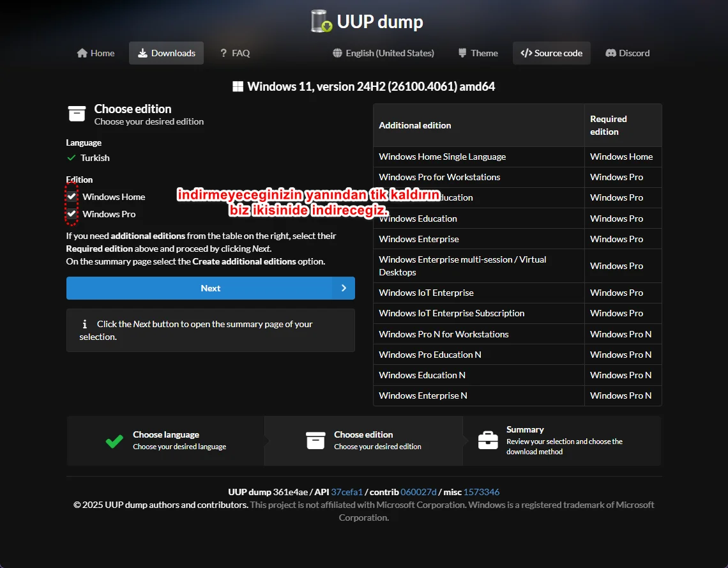Open the misc 1573346 commit link
The image size is (728, 568).
482,492
